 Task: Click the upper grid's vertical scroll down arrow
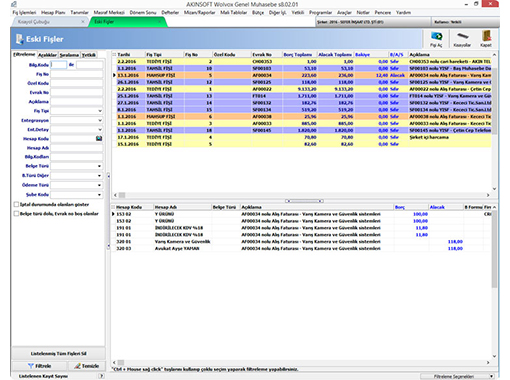pyautogui.click(x=494, y=189)
